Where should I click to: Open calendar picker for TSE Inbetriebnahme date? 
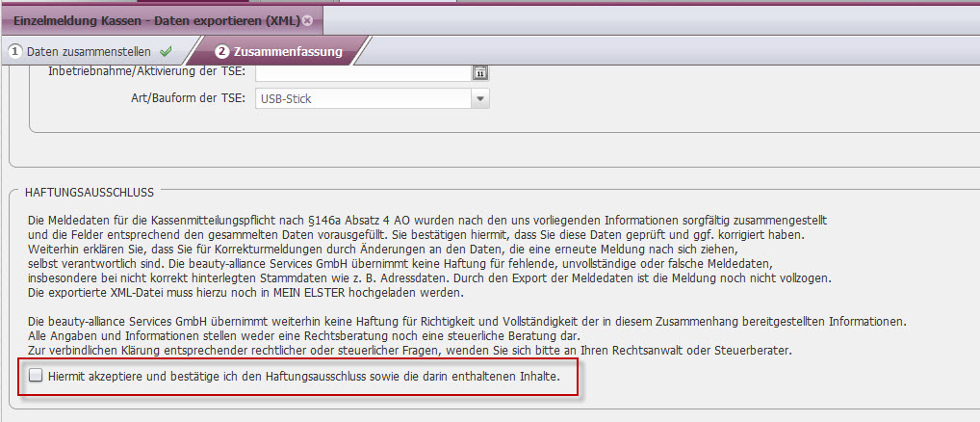pyautogui.click(x=480, y=72)
